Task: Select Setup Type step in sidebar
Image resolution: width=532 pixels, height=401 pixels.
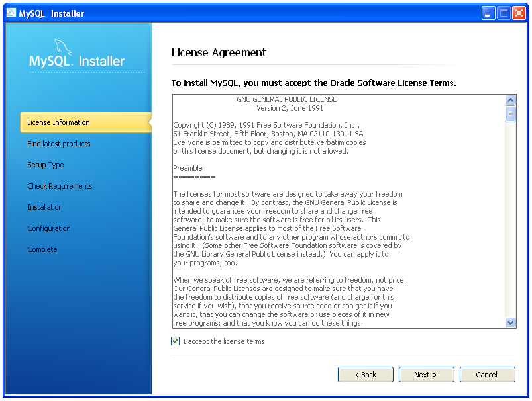Action: (x=46, y=165)
